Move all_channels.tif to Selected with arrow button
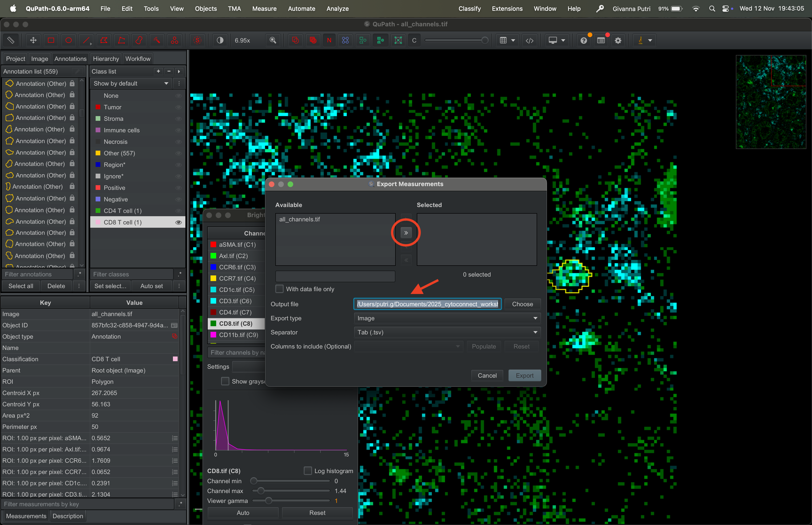 click(406, 233)
